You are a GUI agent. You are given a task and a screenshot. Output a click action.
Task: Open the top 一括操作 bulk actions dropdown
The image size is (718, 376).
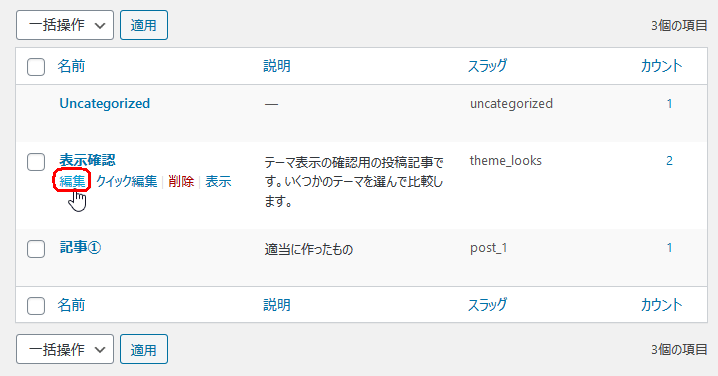[x=65, y=25]
